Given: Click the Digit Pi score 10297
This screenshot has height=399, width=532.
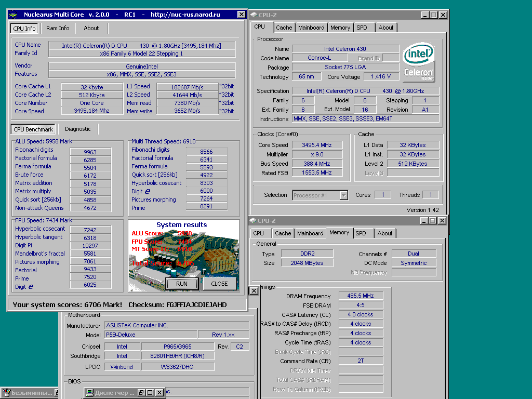Looking at the screenshot, I should click(x=90, y=246).
